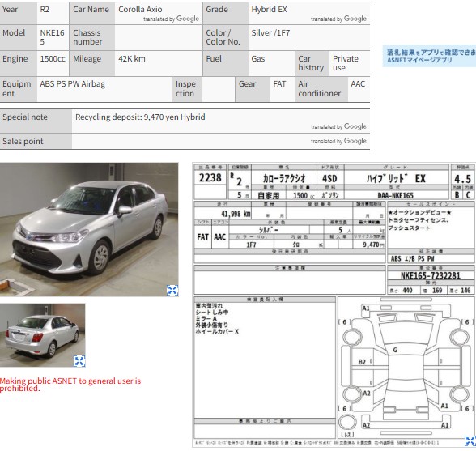Click the 'Gas' fuel value
Viewport: 476px width, 451px height.
pos(258,59)
